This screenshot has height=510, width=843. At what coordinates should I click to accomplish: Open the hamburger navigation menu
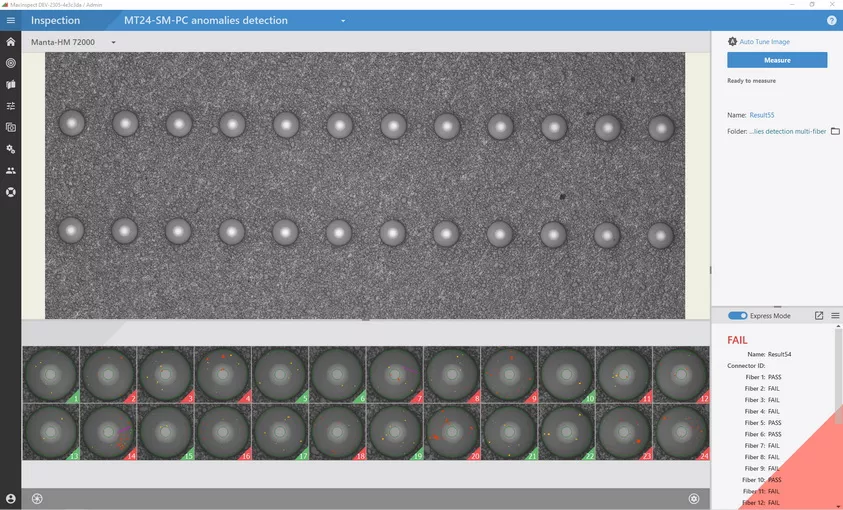[11, 20]
